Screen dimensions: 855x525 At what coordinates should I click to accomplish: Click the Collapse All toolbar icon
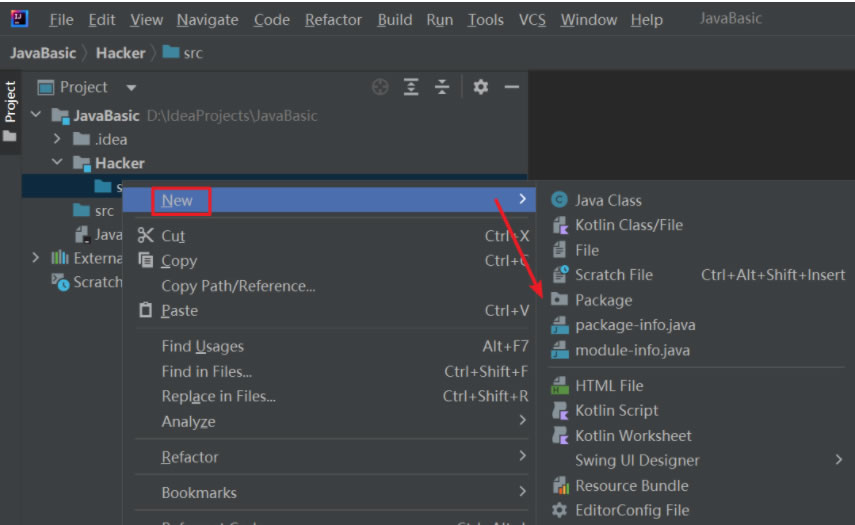pyautogui.click(x=442, y=88)
